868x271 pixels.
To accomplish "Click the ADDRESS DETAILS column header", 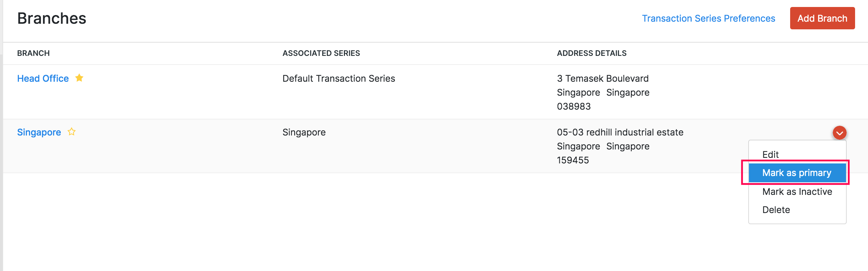I will (x=591, y=53).
